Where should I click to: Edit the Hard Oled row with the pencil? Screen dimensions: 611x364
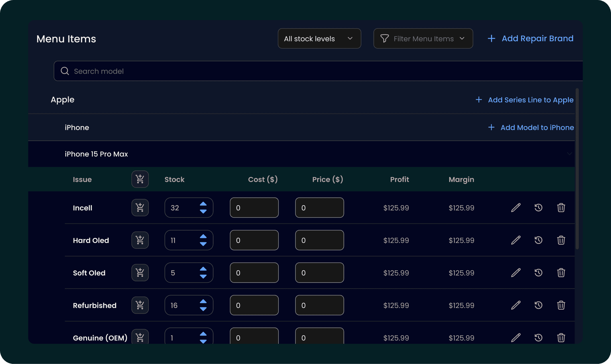click(x=516, y=240)
